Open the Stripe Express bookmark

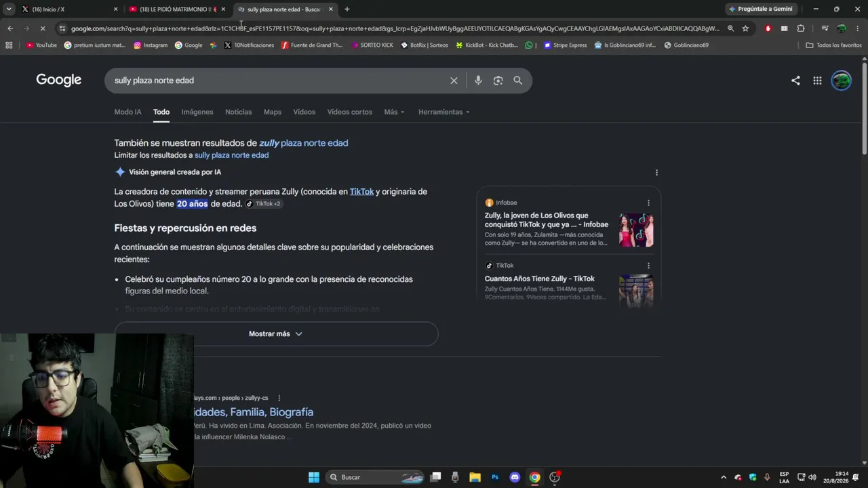565,45
